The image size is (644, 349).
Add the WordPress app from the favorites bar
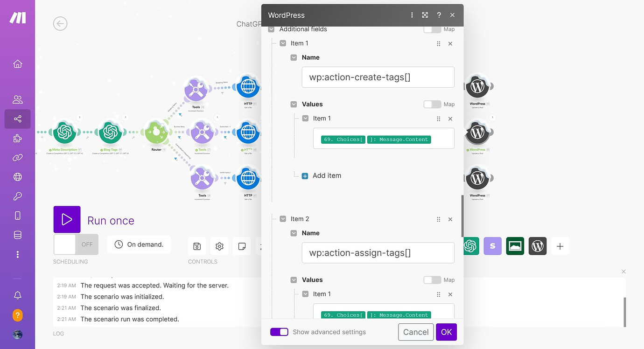[x=538, y=246]
